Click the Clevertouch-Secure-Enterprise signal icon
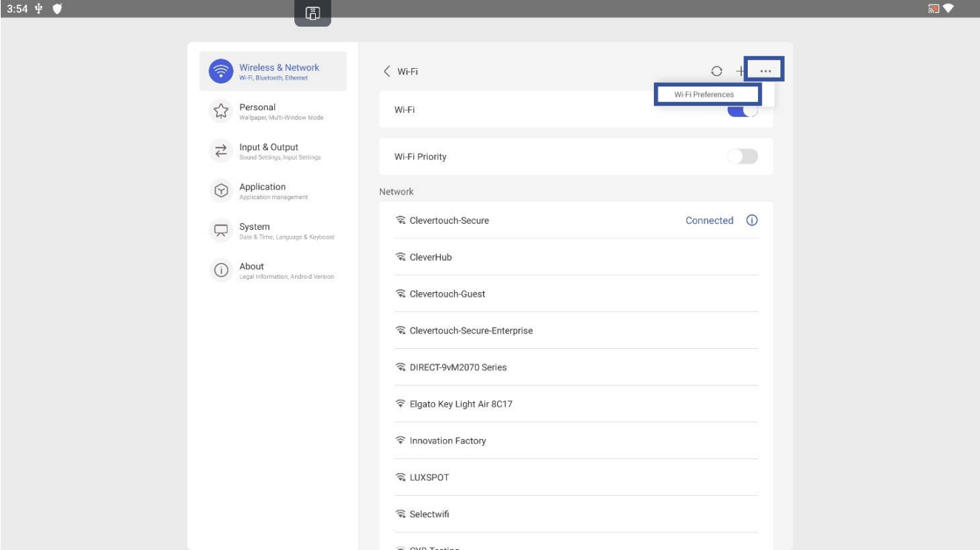Screen dimensions: 980x550 coord(401,330)
